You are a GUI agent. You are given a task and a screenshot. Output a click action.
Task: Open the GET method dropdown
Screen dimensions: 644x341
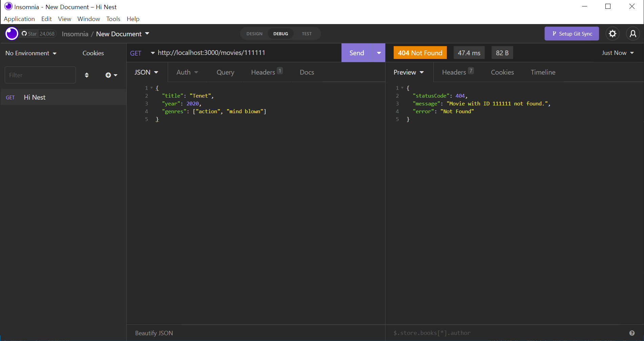click(142, 53)
